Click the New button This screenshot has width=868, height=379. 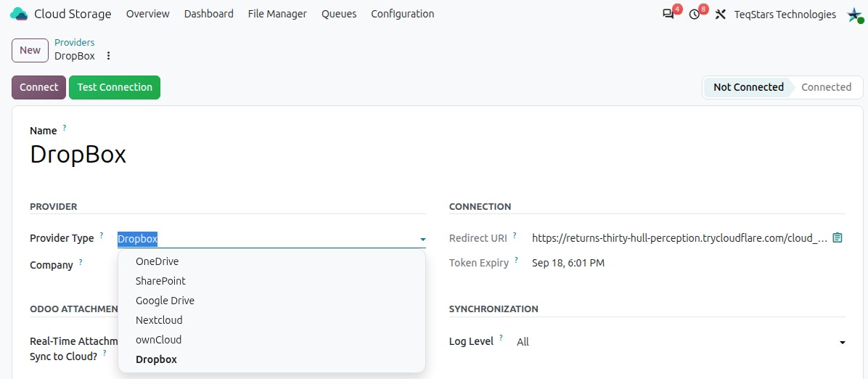click(x=30, y=50)
